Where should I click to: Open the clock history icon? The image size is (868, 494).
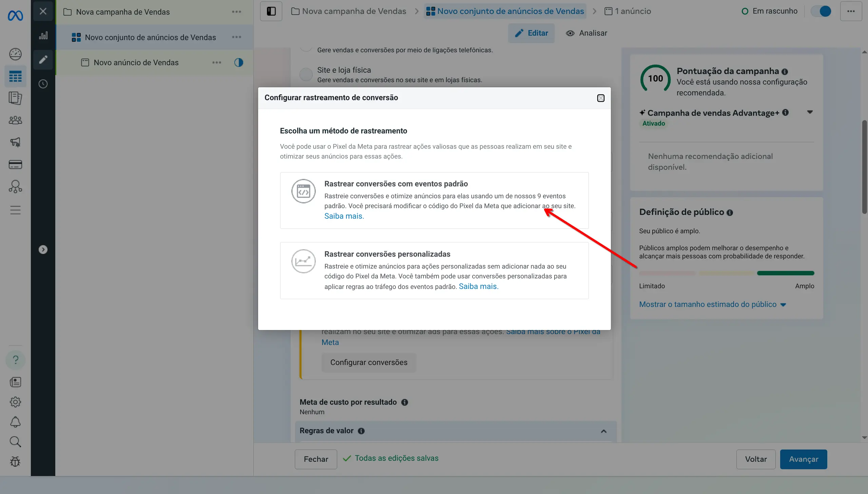coord(43,84)
